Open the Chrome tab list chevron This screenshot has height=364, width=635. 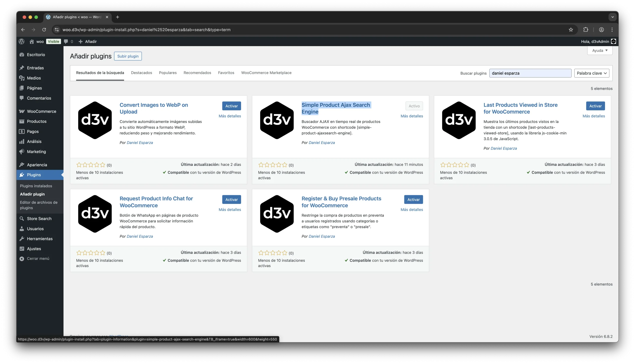pos(612,17)
